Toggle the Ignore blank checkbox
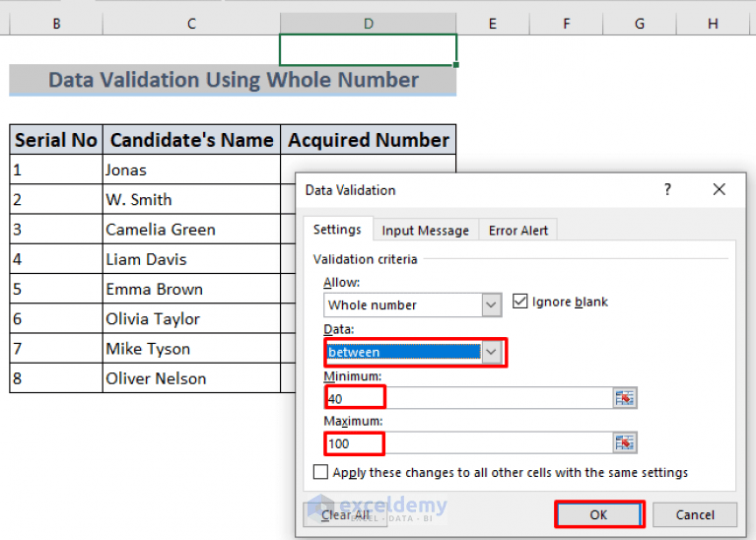Viewport: 756px width, 540px height. (519, 302)
